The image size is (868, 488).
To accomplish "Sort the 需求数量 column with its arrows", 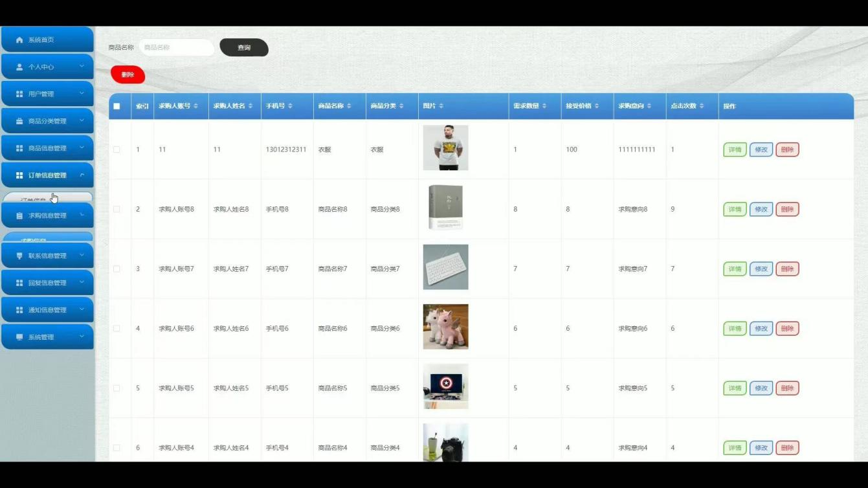I will (x=544, y=106).
